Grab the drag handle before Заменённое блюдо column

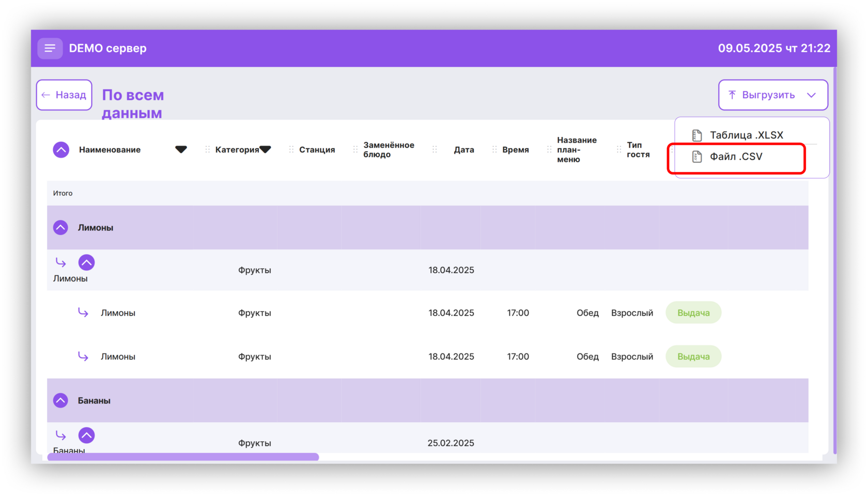tap(355, 150)
